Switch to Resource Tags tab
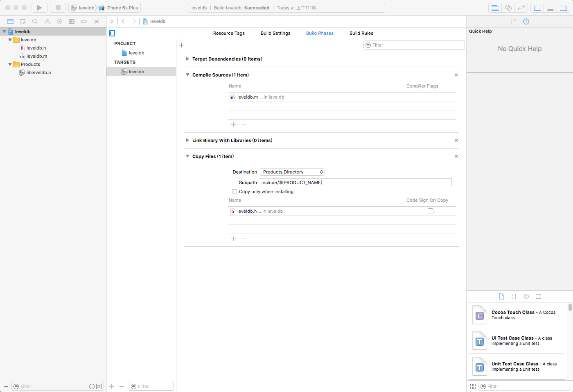Viewport: 573px width, 392px height. click(229, 33)
